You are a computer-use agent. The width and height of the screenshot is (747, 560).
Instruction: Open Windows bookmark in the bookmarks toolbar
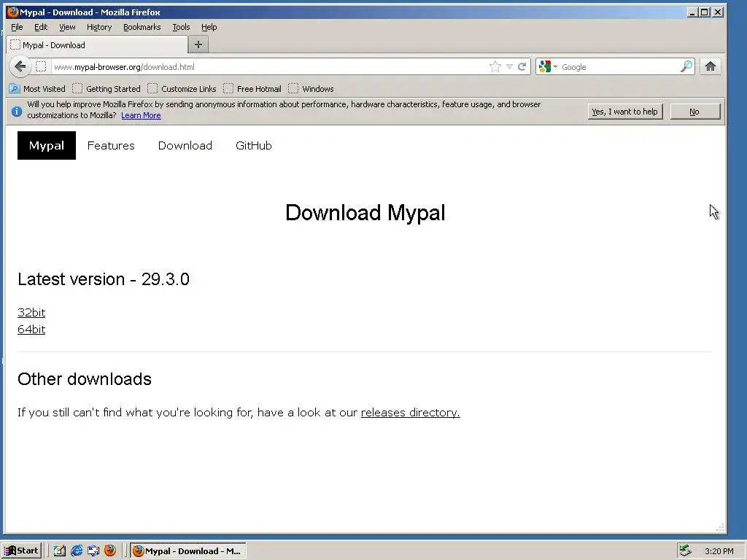311,89
